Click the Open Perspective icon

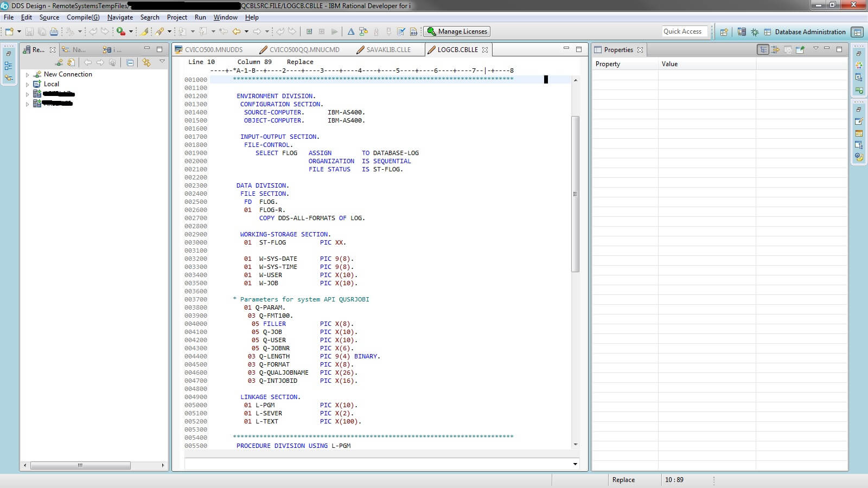724,32
